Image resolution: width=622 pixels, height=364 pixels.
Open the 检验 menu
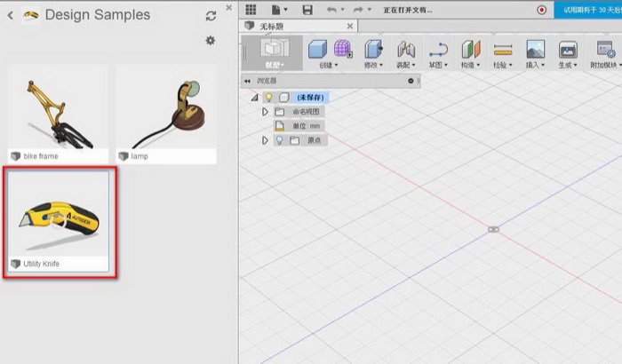click(x=503, y=65)
